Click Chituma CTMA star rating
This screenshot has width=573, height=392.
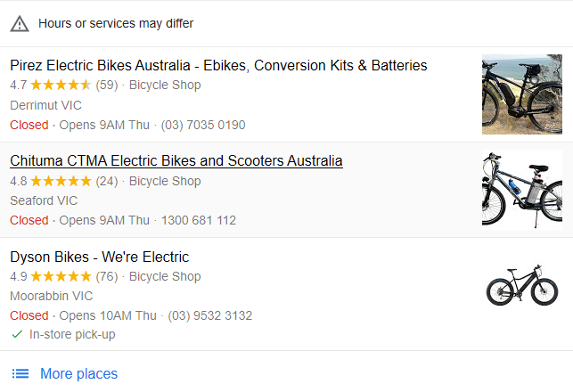tap(61, 181)
